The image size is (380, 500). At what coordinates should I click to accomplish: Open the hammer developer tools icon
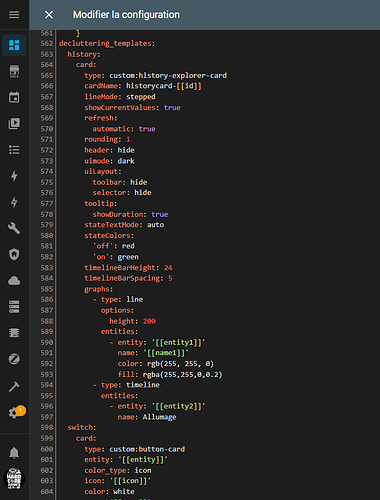click(x=14, y=386)
